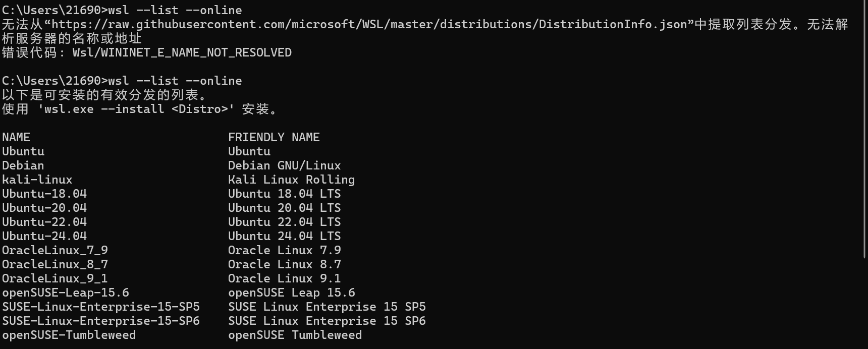Select the Ubuntu-22.04 distro name
This screenshot has height=349, width=868.
coord(44,222)
